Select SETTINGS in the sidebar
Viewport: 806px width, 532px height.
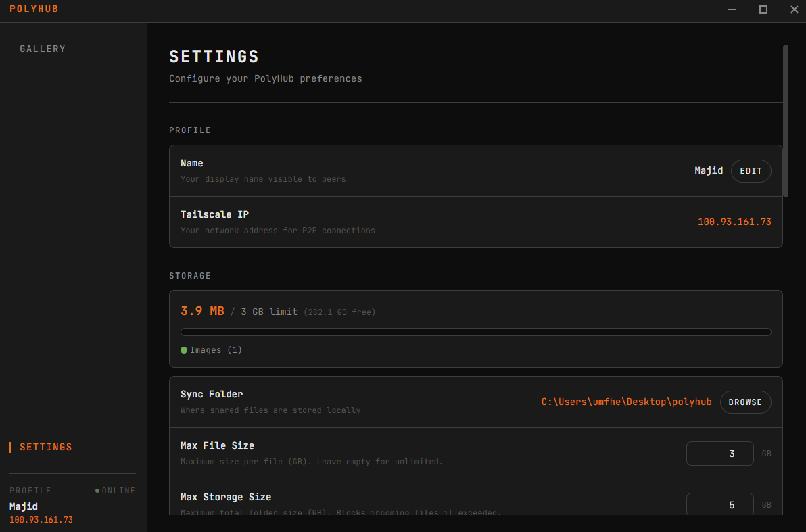pyautogui.click(x=45, y=447)
